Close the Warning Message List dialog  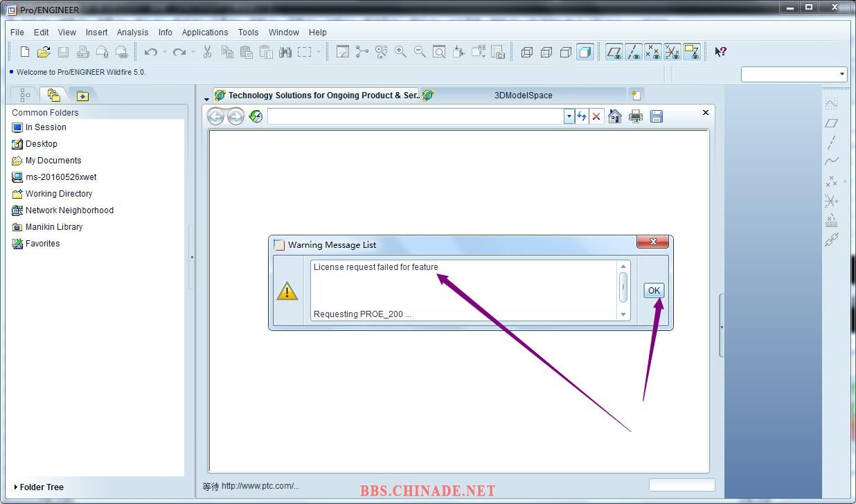pyautogui.click(x=652, y=242)
